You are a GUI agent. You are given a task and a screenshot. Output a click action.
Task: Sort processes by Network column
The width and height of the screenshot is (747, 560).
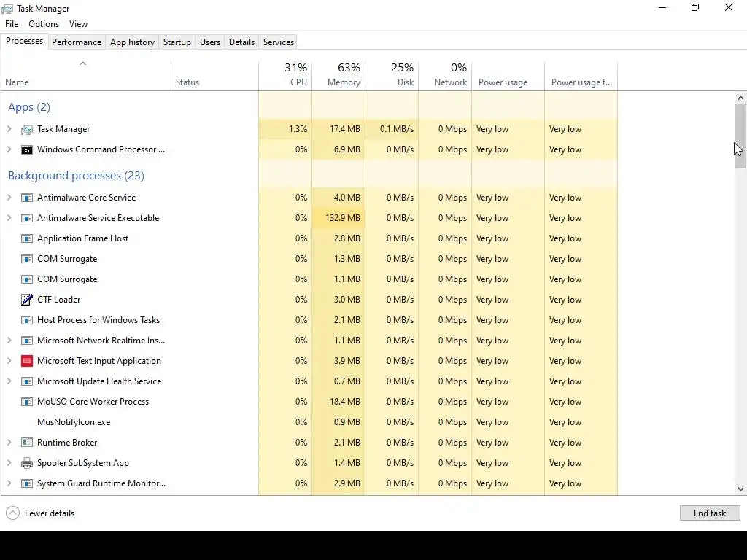pos(446,76)
